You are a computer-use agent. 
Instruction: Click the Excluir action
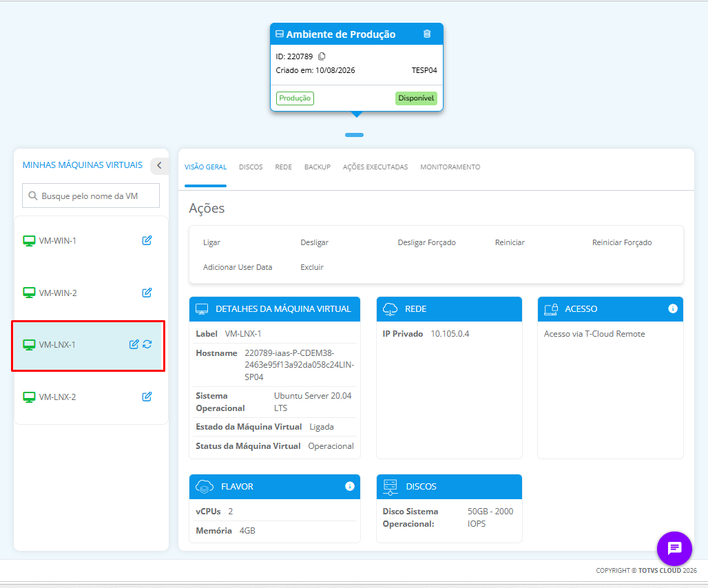[x=312, y=267]
